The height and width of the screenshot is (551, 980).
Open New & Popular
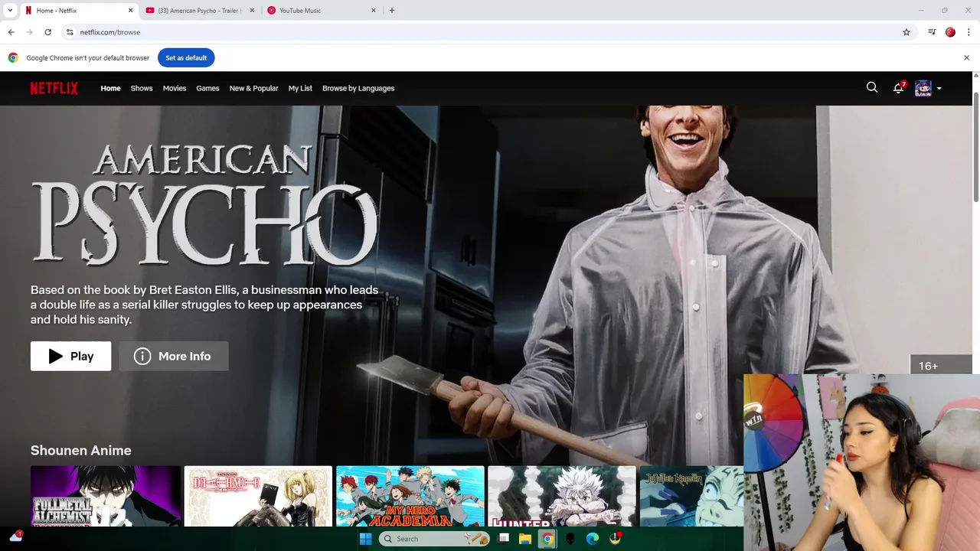pos(253,88)
